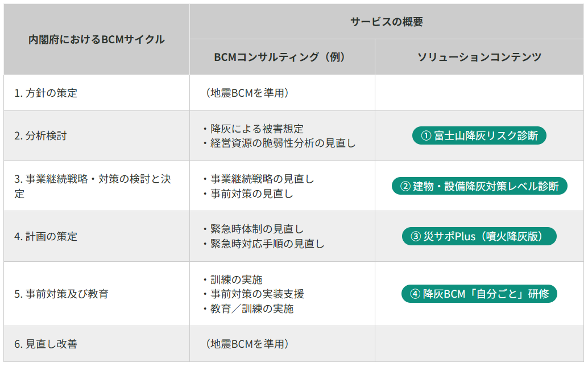Select the 5. 事前対策及び教育 row label
This screenshot has width=588, height=366.
61,294
